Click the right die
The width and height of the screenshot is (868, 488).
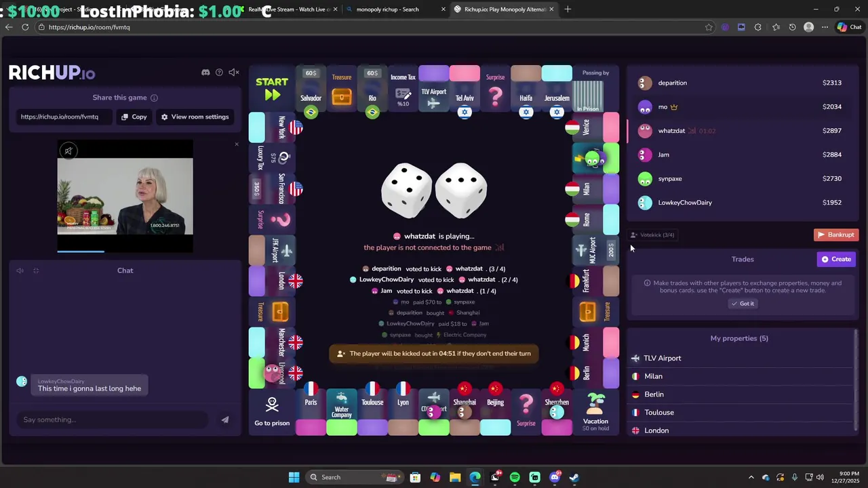point(461,190)
